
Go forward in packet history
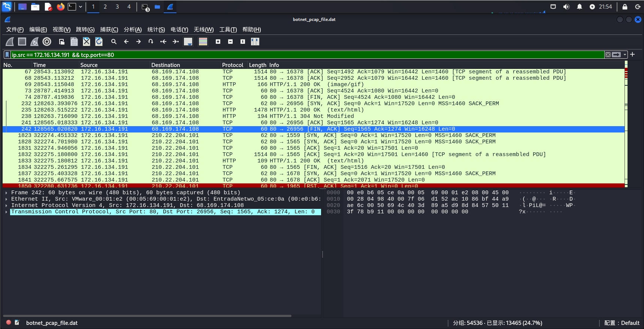[x=139, y=42]
